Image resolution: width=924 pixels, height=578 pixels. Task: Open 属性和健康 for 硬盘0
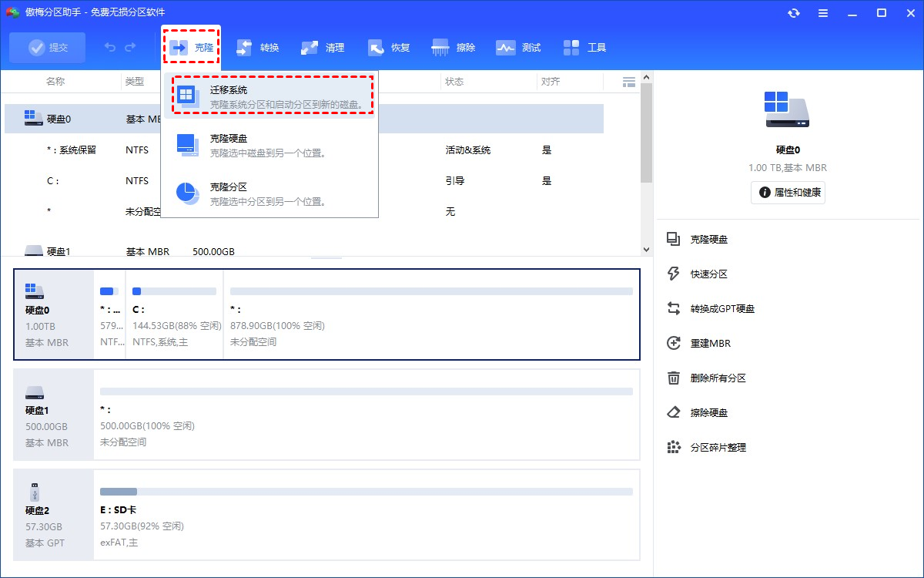tap(788, 193)
